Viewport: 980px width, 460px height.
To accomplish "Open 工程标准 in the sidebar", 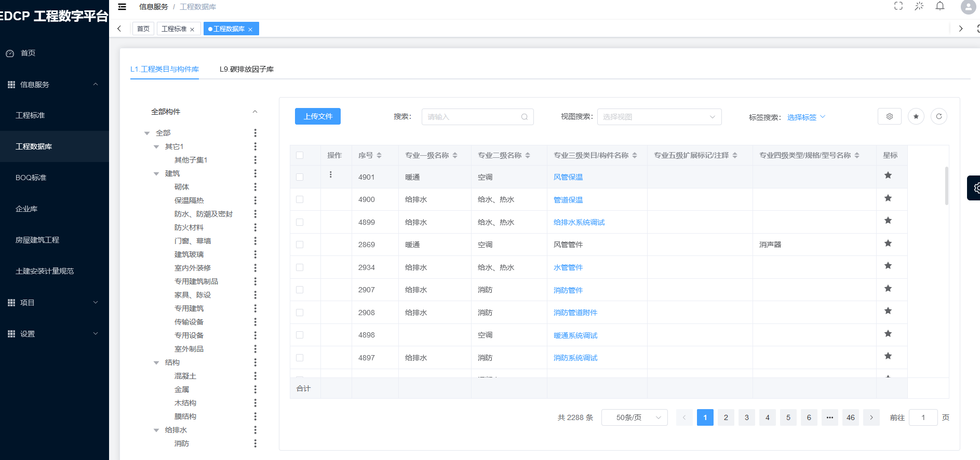I will [x=54, y=115].
